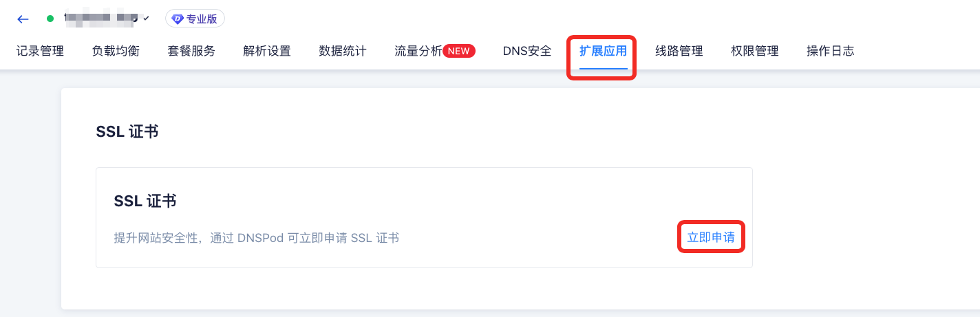Image resolution: width=980 pixels, height=317 pixels.
Task: View the 数据统计 tab
Action: point(343,51)
